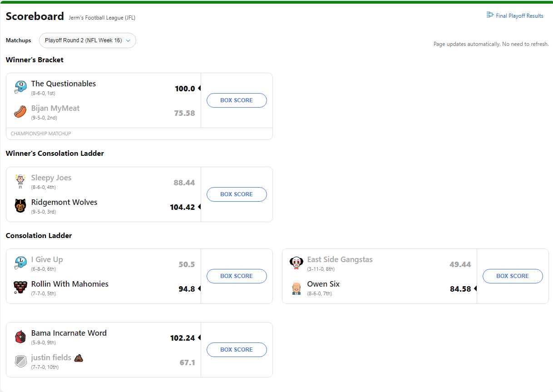Open the Matchups playoff round dropdown

click(88, 40)
